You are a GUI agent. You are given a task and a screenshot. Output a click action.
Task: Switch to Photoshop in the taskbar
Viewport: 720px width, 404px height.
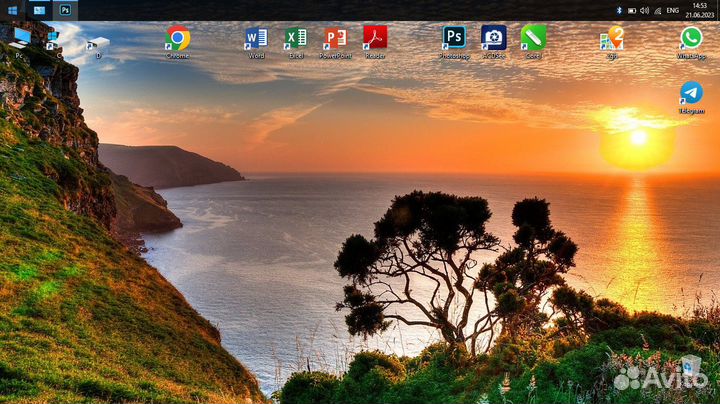65,10
